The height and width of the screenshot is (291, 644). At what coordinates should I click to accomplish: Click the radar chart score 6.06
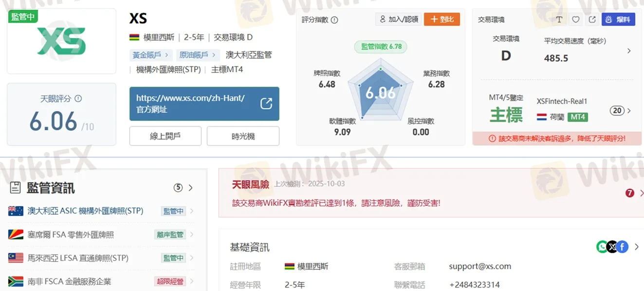381,93
